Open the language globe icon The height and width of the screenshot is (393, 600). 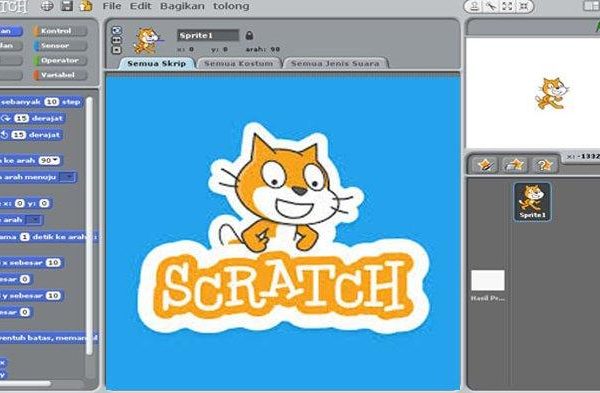47,6
